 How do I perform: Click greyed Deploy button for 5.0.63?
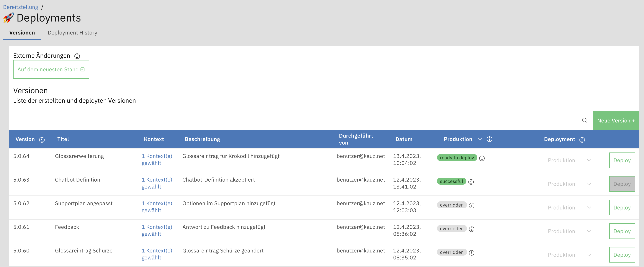[622, 184]
